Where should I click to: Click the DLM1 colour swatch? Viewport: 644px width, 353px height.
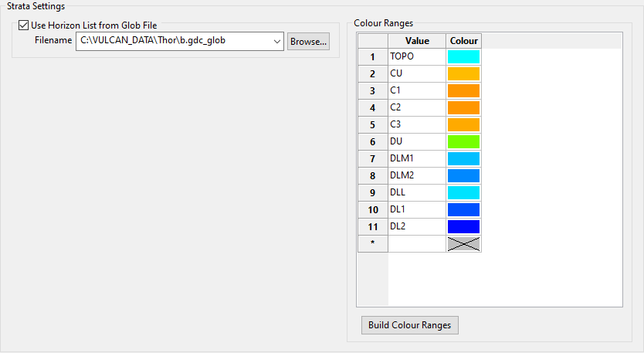[463, 158]
